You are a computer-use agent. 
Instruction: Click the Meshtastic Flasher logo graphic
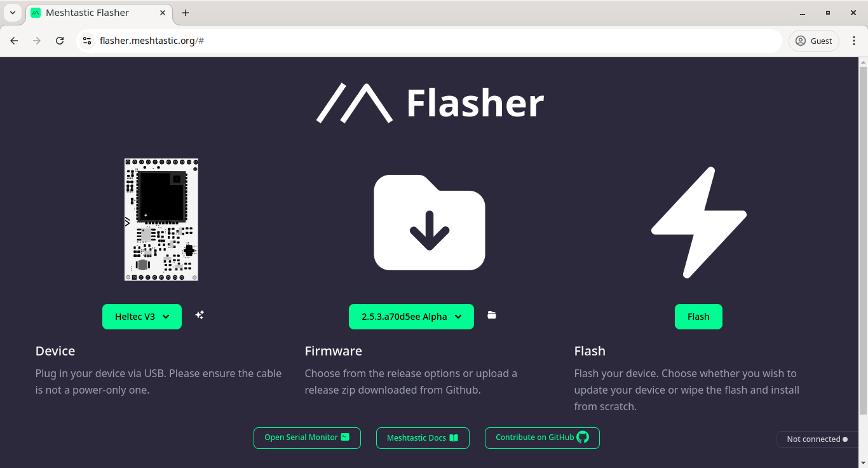tap(354, 102)
